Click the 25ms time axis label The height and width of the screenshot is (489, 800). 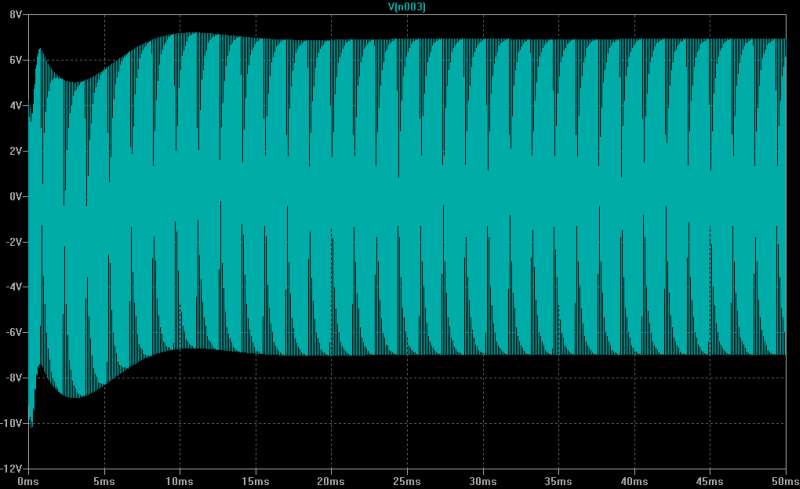(407, 481)
